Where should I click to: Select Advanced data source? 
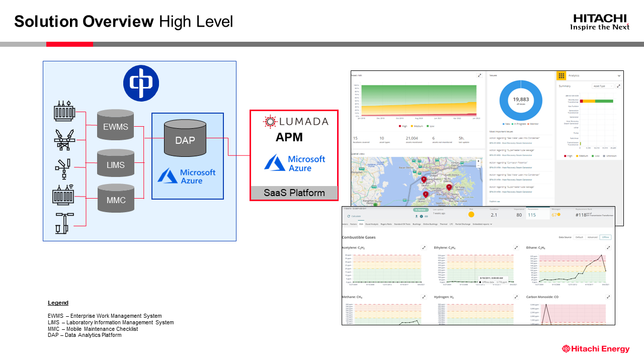(592, 237)
